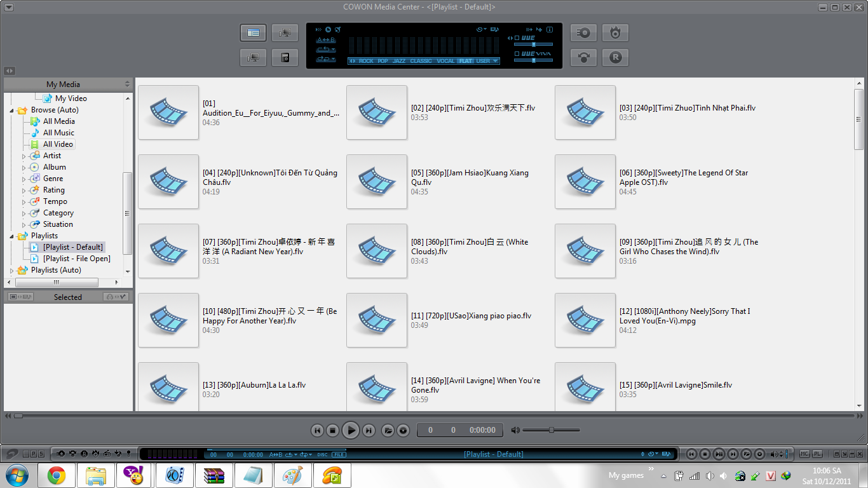Select video [12] Sorry That I Loved You
Viewport: 868px width, 488px height.
click(x=585, y=320)
